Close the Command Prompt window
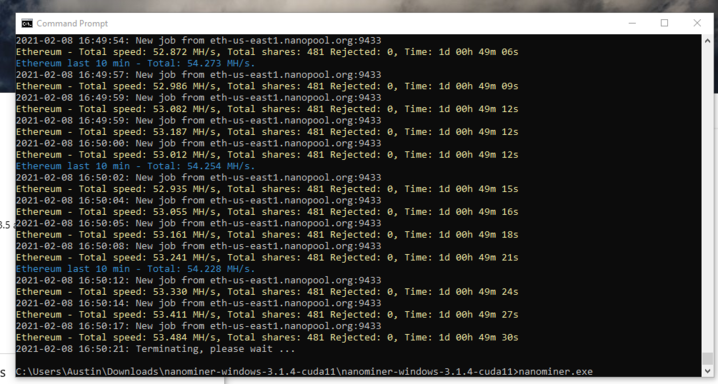Screen dimensions: 718x384 pyautogui.click(x=697, y=23)
